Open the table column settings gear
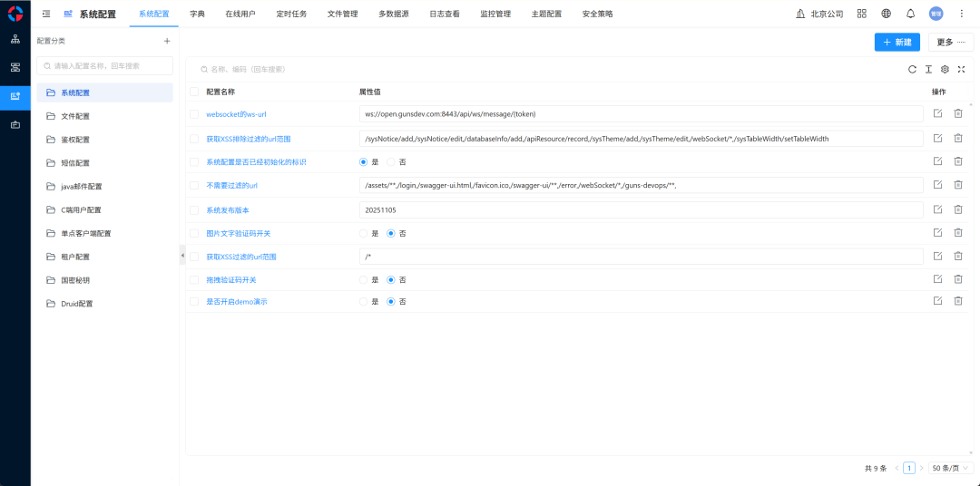980x486 pixels. 945,69
